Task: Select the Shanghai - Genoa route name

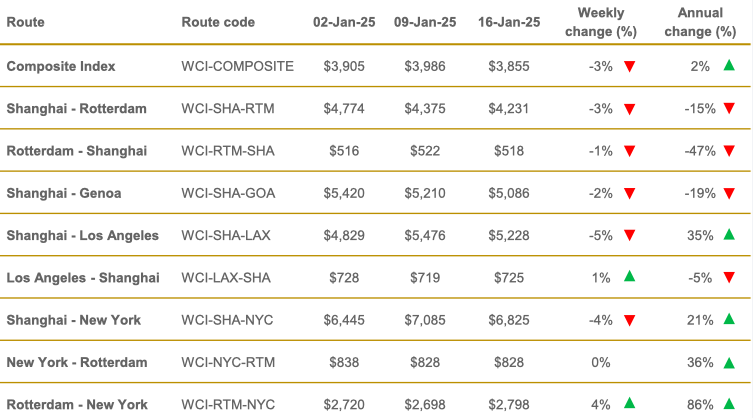Action: pos(64,193)
